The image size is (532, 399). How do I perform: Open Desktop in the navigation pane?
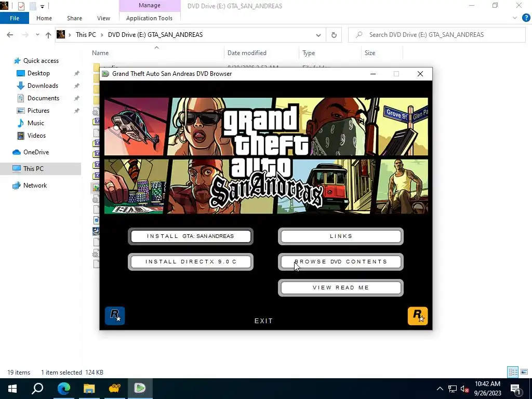point(38,73)
